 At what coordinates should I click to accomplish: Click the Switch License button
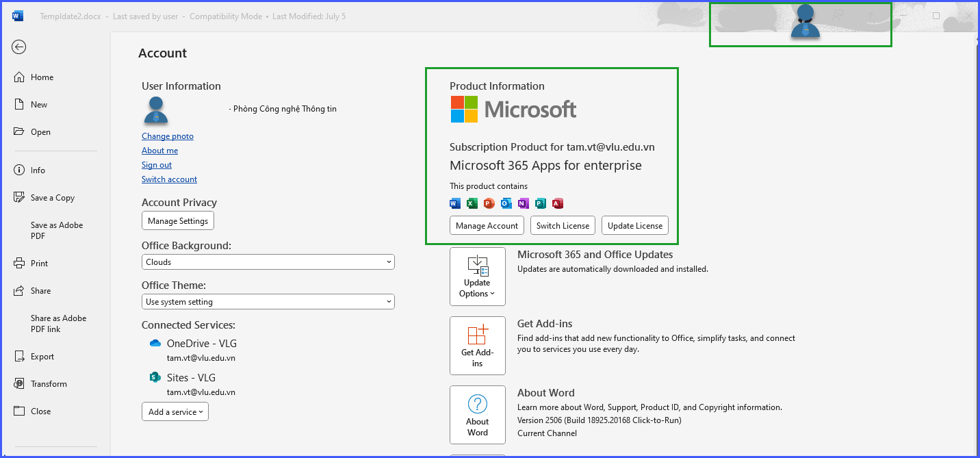563,226
